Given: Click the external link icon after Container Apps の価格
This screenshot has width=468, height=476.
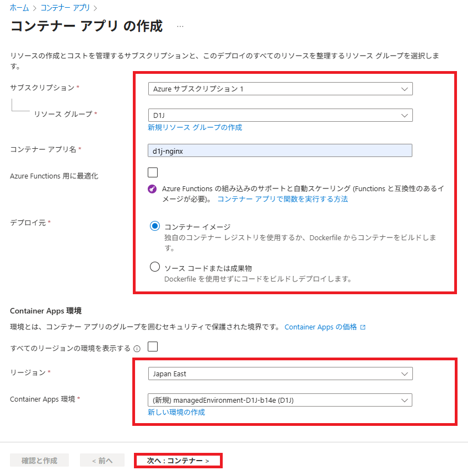Looking at the screenshot, I should point(363,327).
